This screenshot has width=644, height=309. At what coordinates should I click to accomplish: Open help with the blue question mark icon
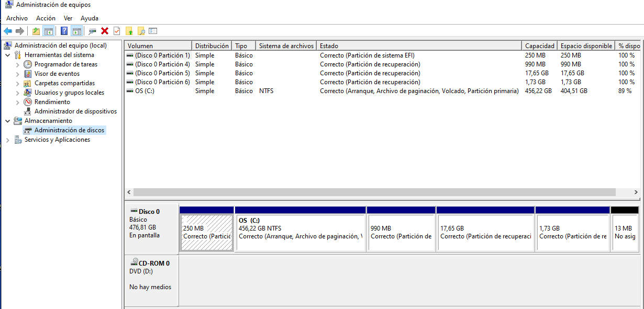pos(64,31)
